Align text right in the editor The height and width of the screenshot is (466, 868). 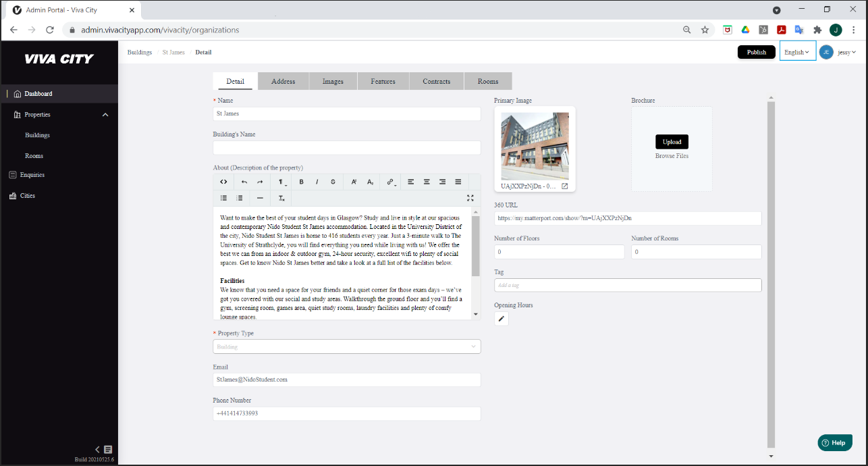tap(442, 182)
